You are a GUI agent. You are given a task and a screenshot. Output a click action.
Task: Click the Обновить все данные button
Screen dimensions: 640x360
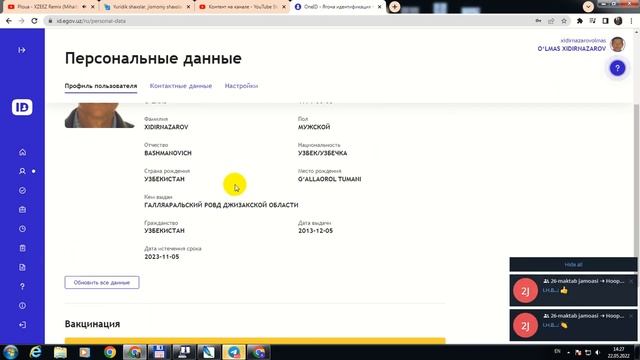coord(102,282)
